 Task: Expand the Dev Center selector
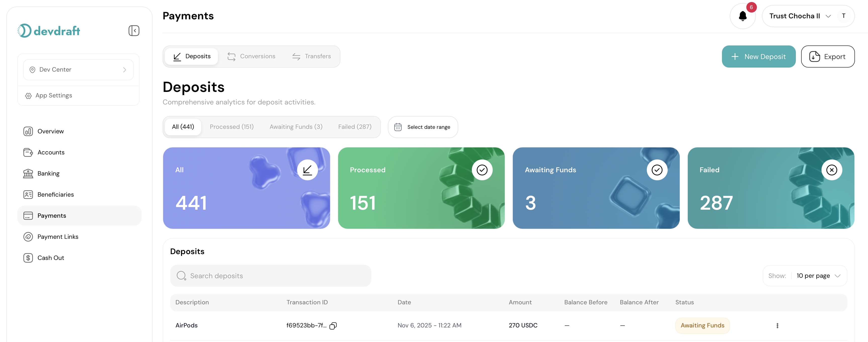tap(78, 69)
